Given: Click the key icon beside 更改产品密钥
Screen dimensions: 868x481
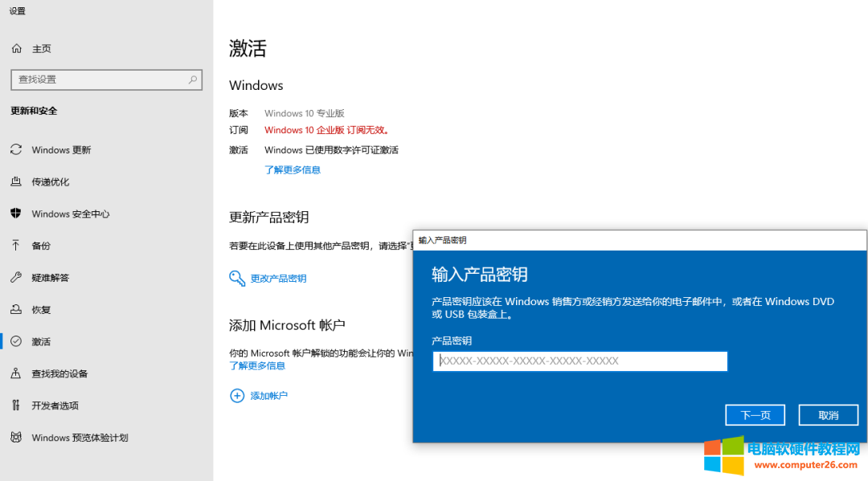Looking at the screenshot, I should click(235, 277).
